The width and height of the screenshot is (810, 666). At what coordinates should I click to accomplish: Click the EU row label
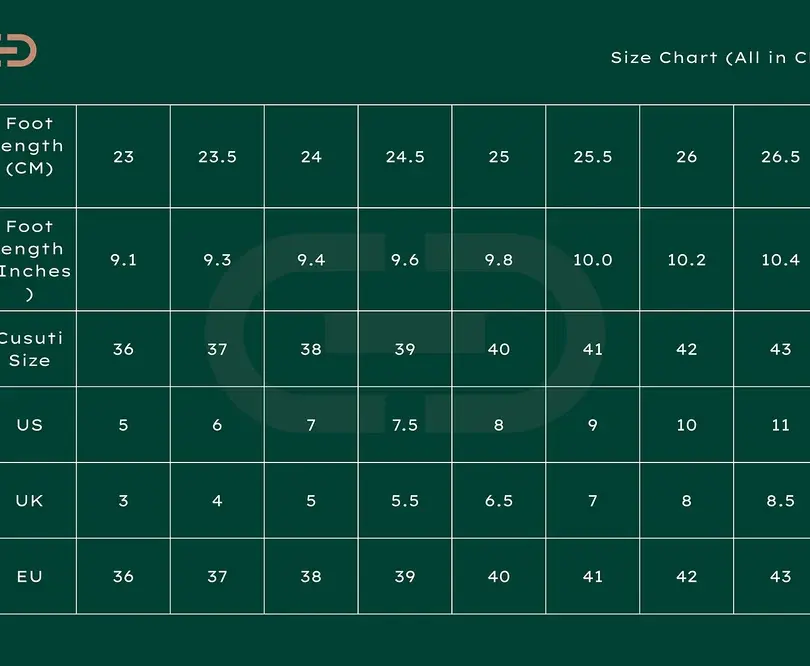click(30, 577)
